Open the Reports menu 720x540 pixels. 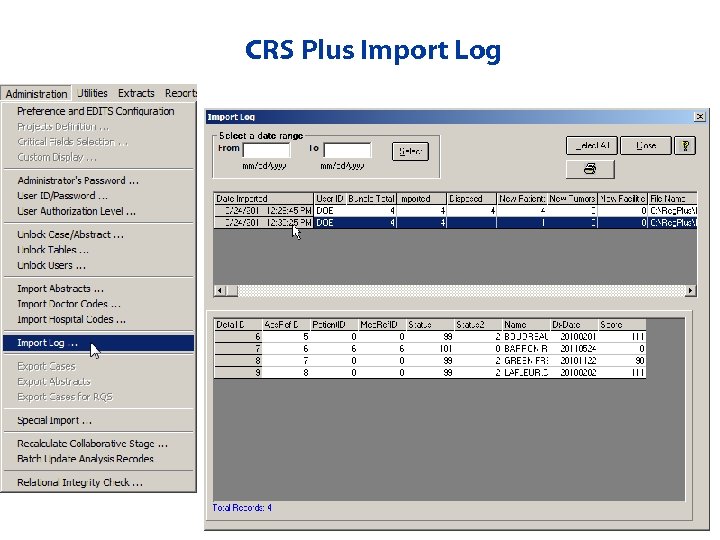tap(180, 93)
